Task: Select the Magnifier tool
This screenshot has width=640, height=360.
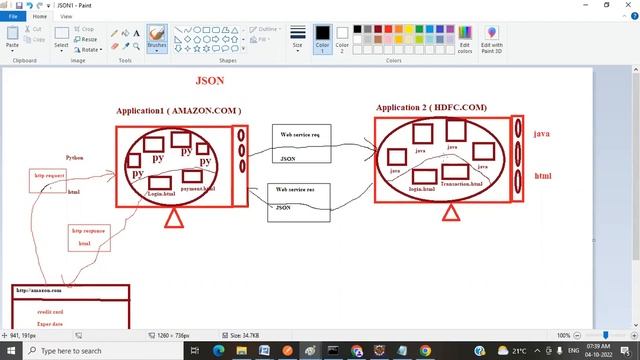Action: 136,47
